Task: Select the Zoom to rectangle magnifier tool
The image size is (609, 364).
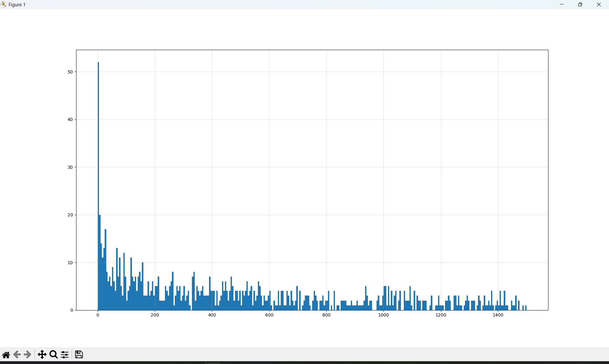Action: pos(54,354)
